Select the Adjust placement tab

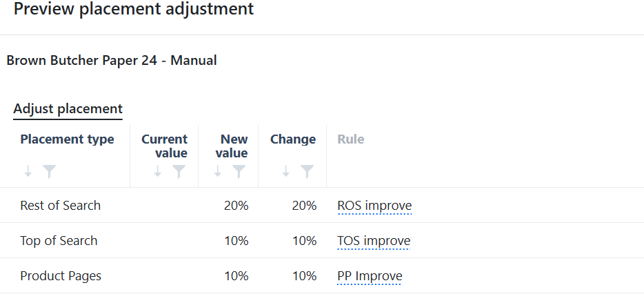click(68, 109)
